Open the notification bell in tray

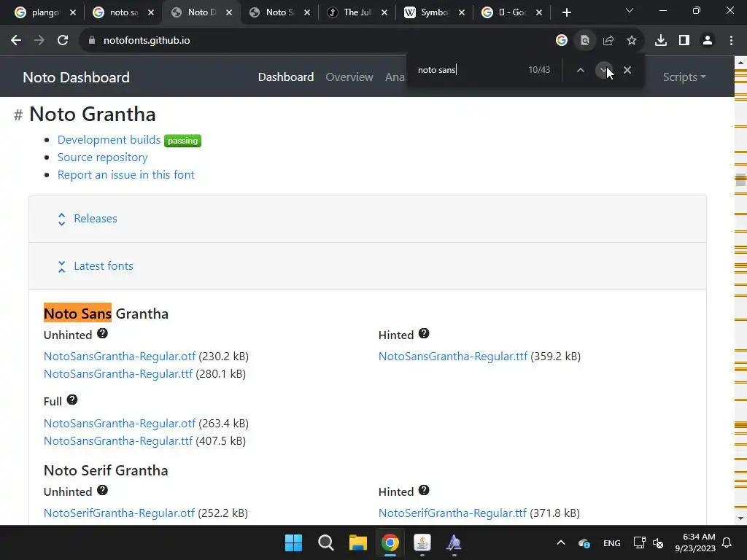tap(727, 542)
